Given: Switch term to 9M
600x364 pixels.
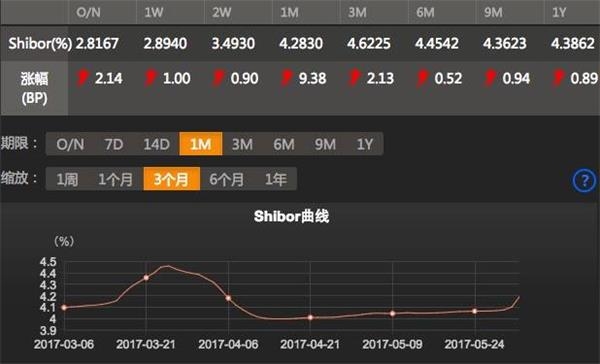Looking at the screenshot, I should pos(325,144).
